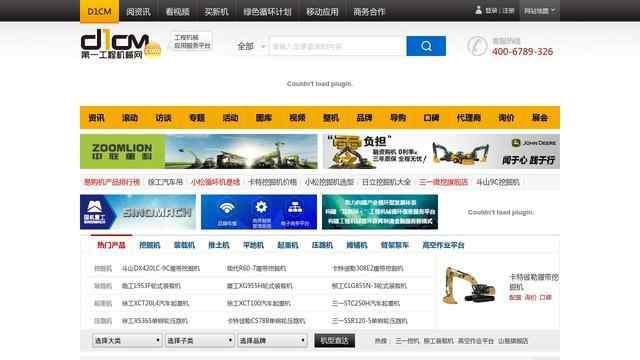This screenshot has width=640, height=360.
Task: Select the 资讯 item in orange menu
Action: coord(97,118)
